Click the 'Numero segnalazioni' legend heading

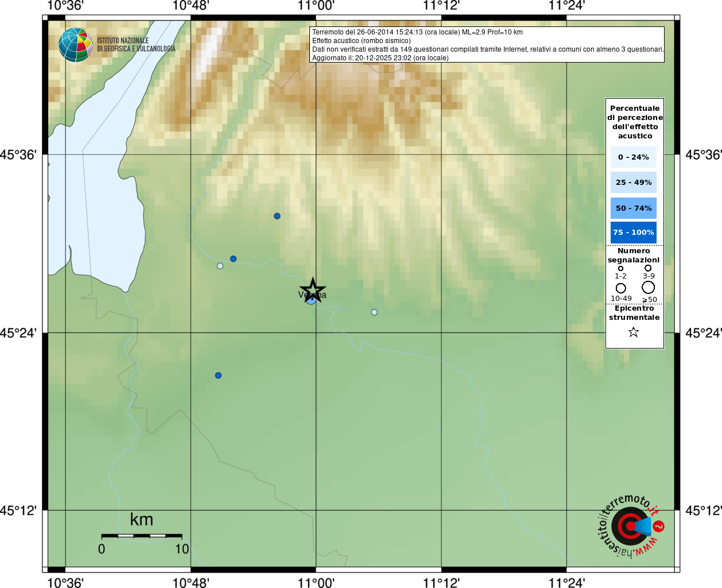pos(634,256)
